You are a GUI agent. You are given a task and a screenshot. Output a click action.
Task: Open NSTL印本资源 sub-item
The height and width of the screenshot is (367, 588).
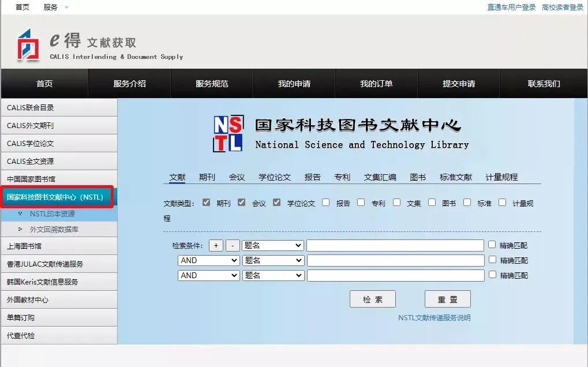[59, 214]
